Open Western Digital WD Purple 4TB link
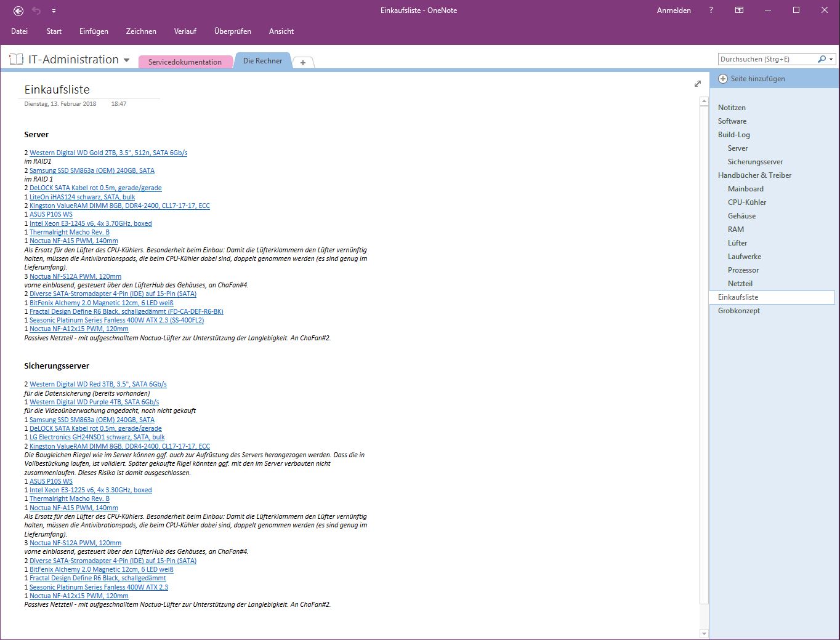 [94, 402]
